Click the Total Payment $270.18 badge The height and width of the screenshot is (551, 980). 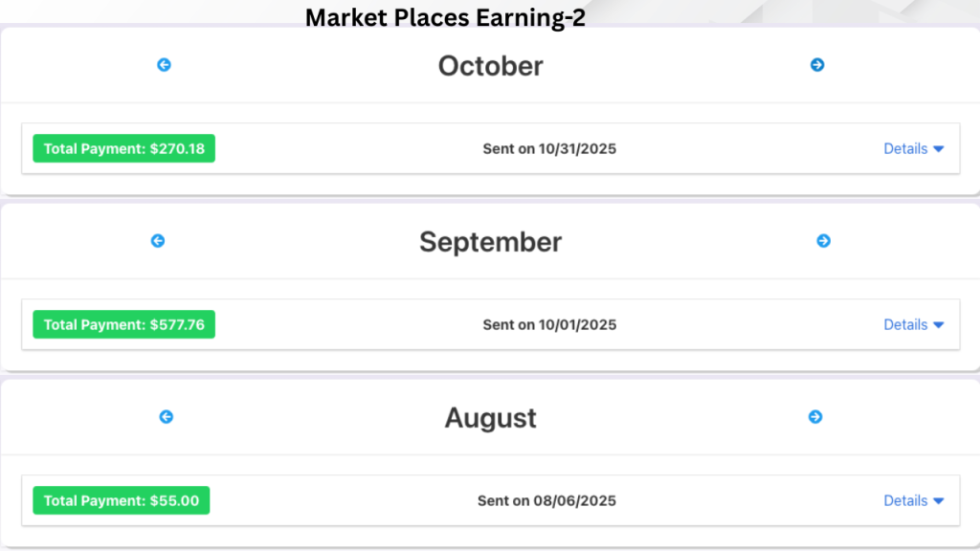point(123,148)
